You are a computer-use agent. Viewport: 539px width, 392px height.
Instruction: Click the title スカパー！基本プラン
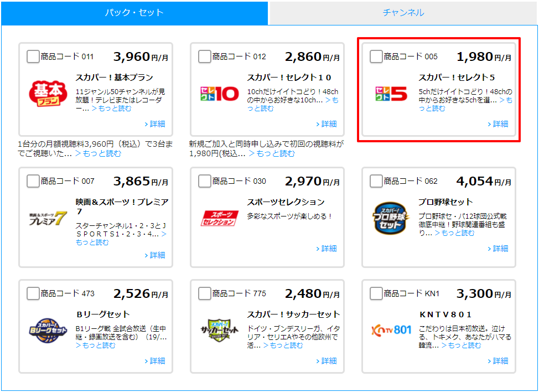(x=114, y=78)
